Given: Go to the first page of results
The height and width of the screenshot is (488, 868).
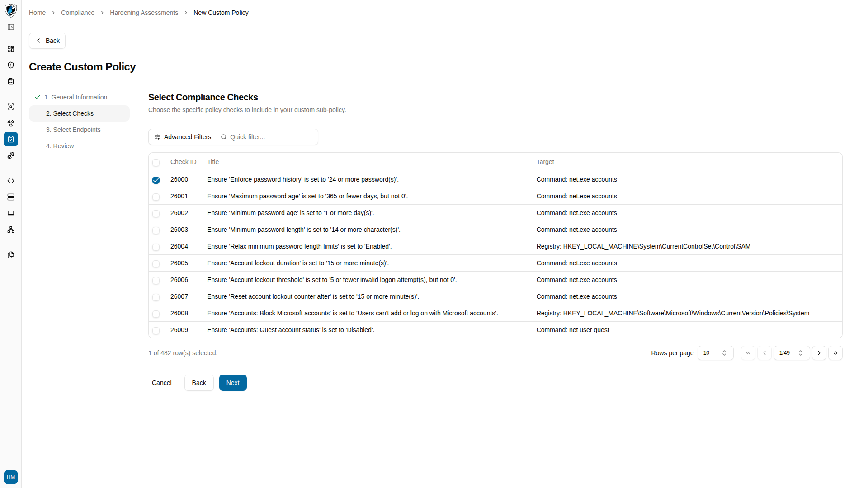Looking at the screenshot, I should point(748,353).
